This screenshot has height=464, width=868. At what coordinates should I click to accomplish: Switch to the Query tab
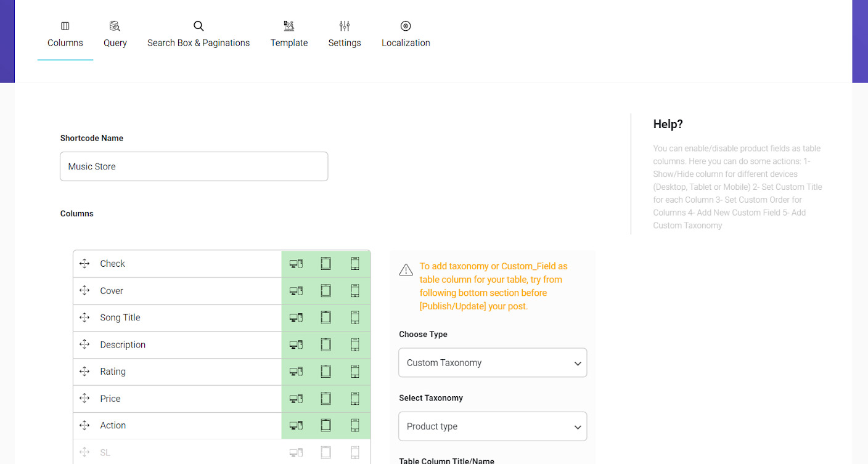(x=115, y=35)
